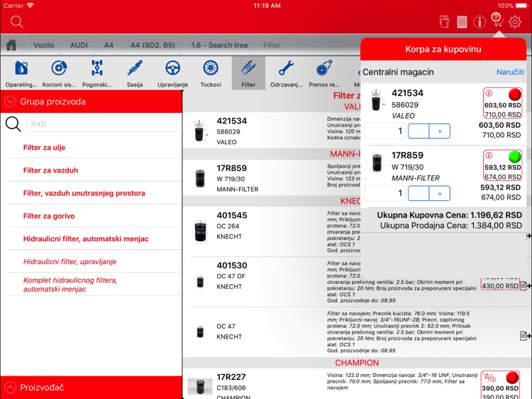Go to home breadcrumb icon
The width and height of the screenshot is (532, 399).
point(11,45)
